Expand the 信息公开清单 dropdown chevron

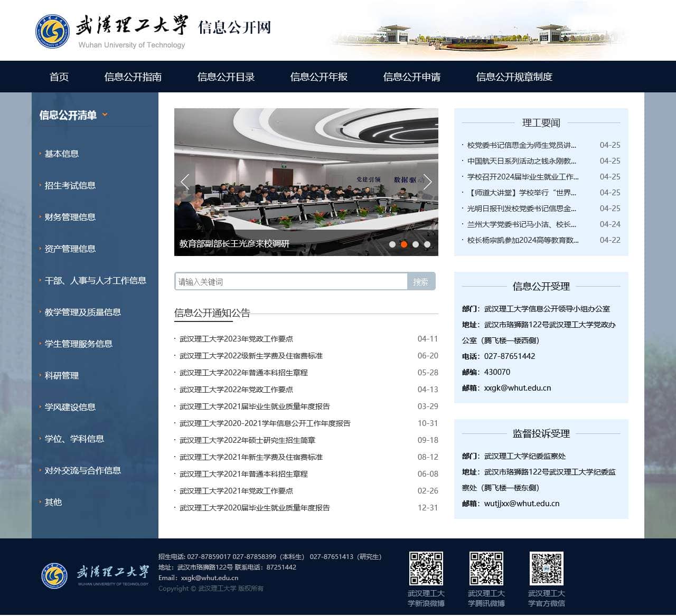click(x=105, y=115)
